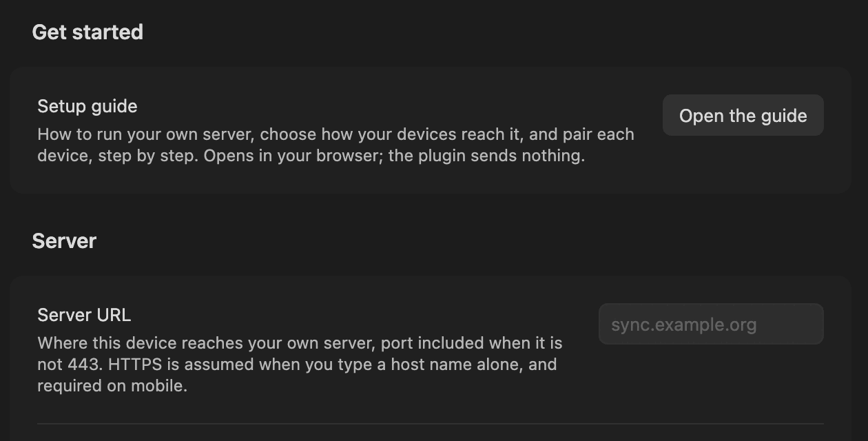Click the 'Server URL' setting title
This screenshot has height=441, width=868.
[84, 315]
